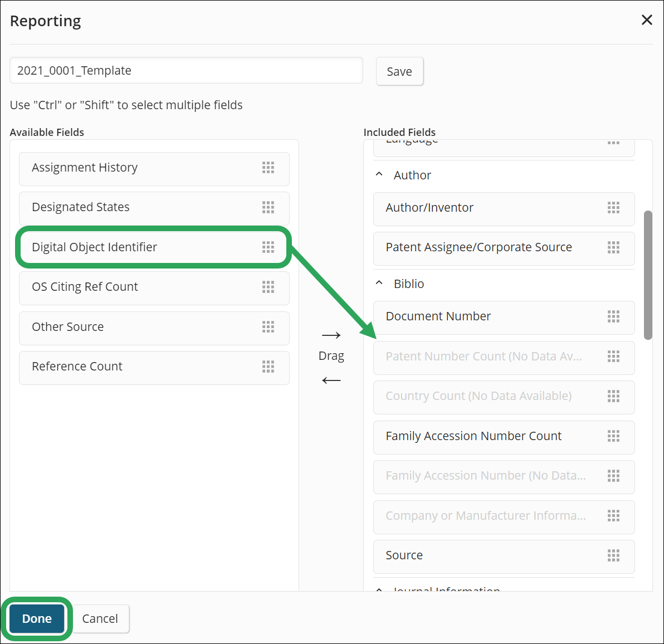Save the report template
The image size is (664, 644).
tap(400, 71)
